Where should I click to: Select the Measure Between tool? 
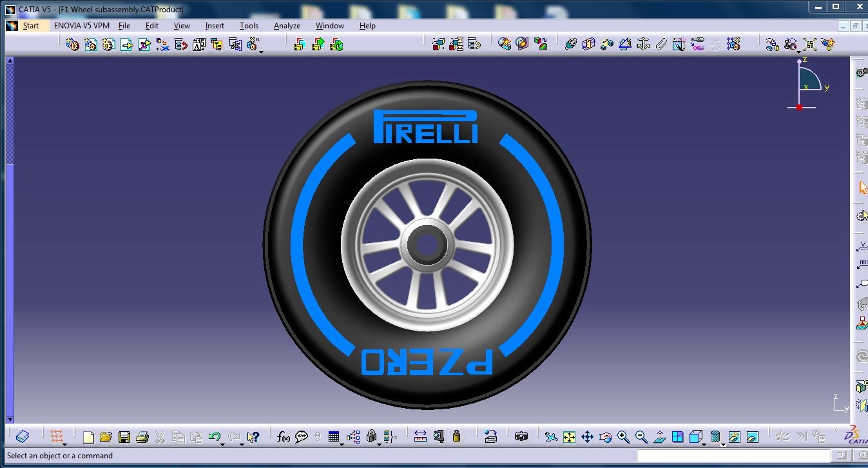coord(420,437)
